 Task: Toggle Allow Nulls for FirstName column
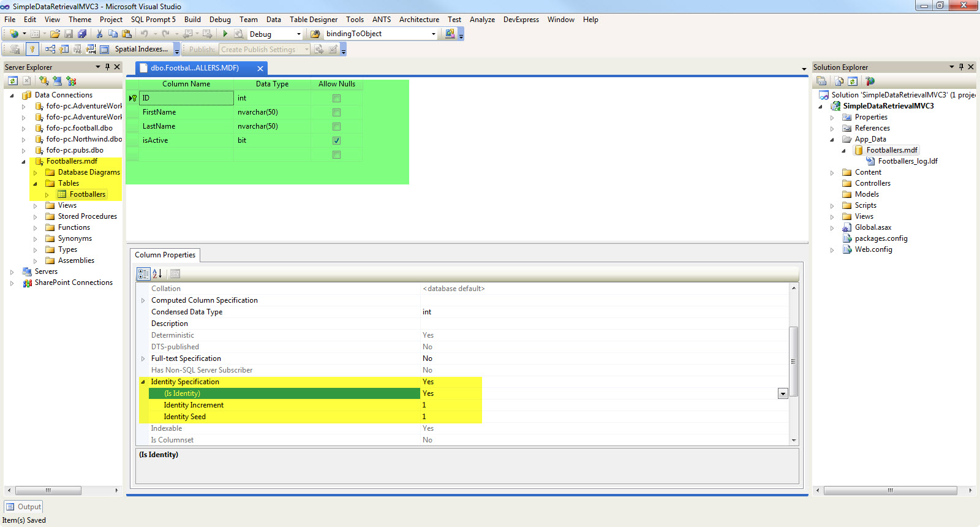click(336, 112)
